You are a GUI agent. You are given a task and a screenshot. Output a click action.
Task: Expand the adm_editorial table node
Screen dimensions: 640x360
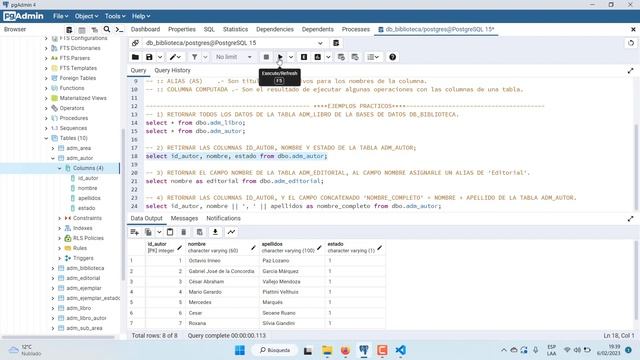tap(53, 278)
